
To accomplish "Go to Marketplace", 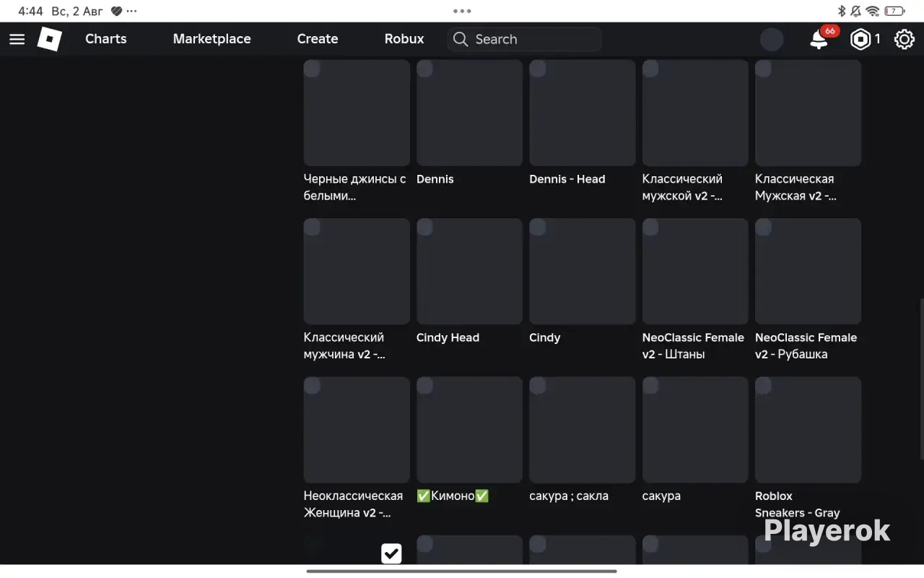I will [212, 39].
